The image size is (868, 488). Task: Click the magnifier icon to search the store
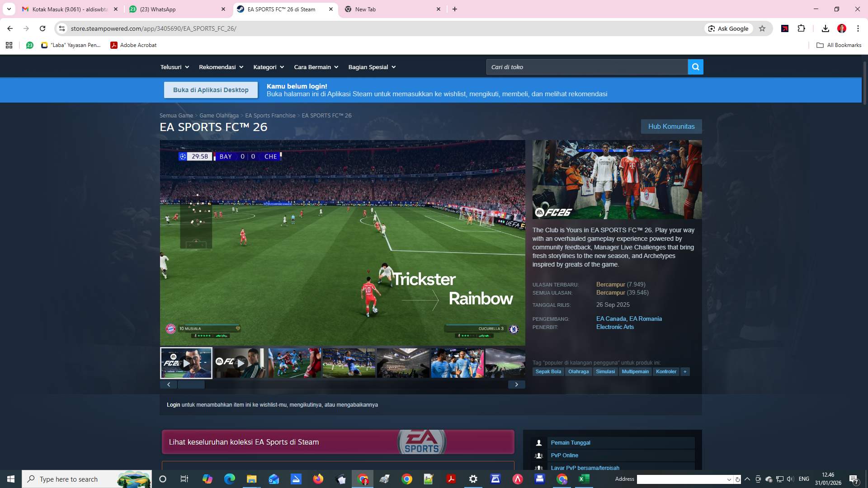pos(695,66)
